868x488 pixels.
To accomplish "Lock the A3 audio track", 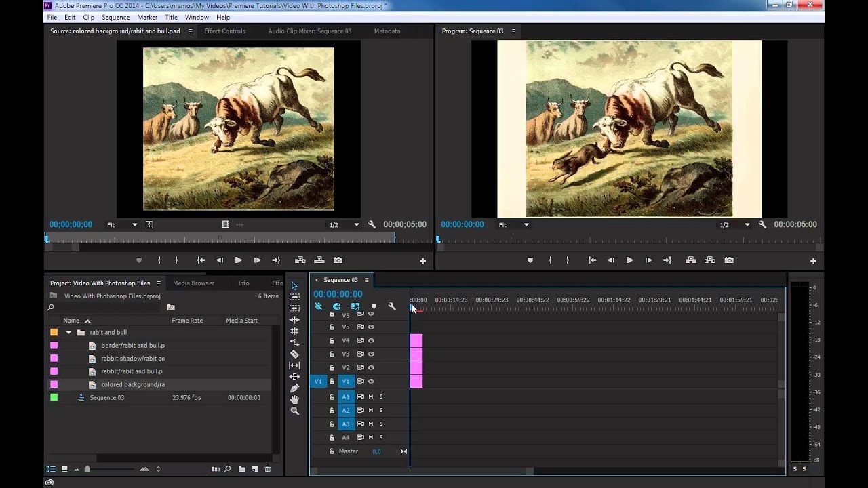I will coord(332,424).
